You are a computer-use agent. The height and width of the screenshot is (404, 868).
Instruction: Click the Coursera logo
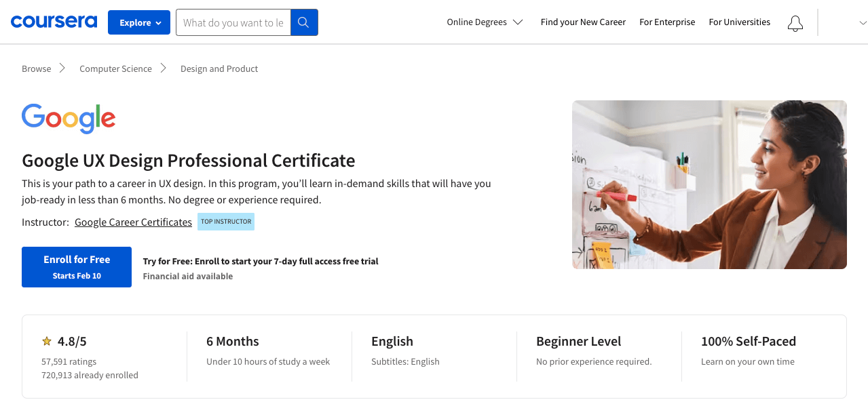(x=54, y=22)
